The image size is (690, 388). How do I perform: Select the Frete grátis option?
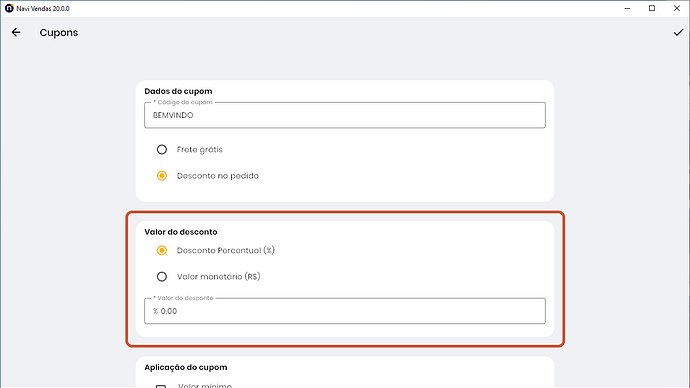tap(162, 150)
